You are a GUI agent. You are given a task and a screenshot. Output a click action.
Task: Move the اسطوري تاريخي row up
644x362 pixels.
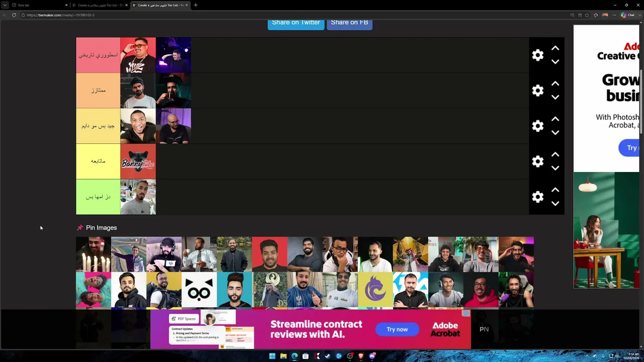555,48
